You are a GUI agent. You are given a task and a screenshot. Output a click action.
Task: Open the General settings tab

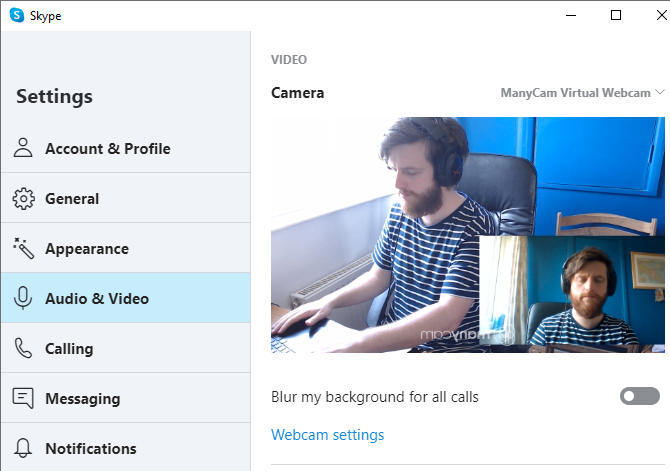click(x=72, y=199)
